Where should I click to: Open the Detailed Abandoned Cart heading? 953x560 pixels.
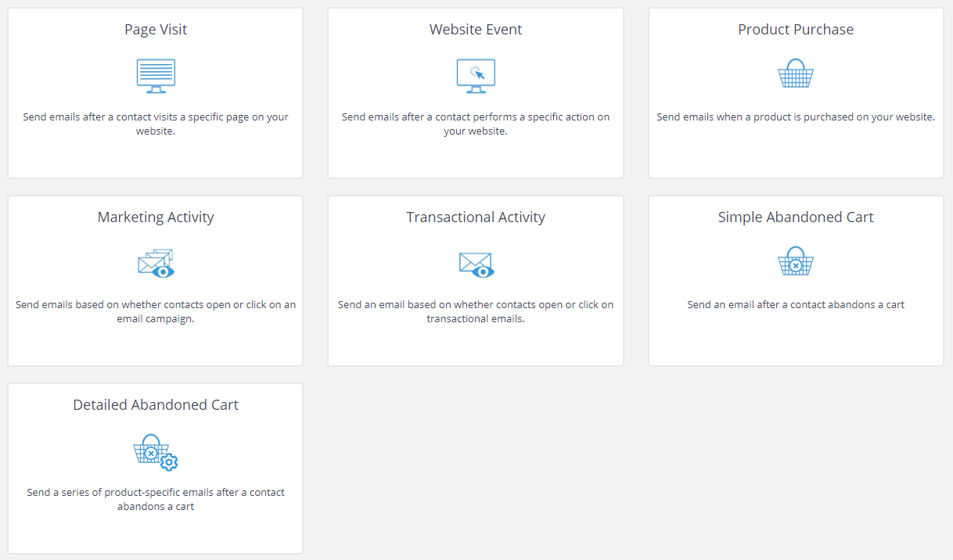coord(156,405)
